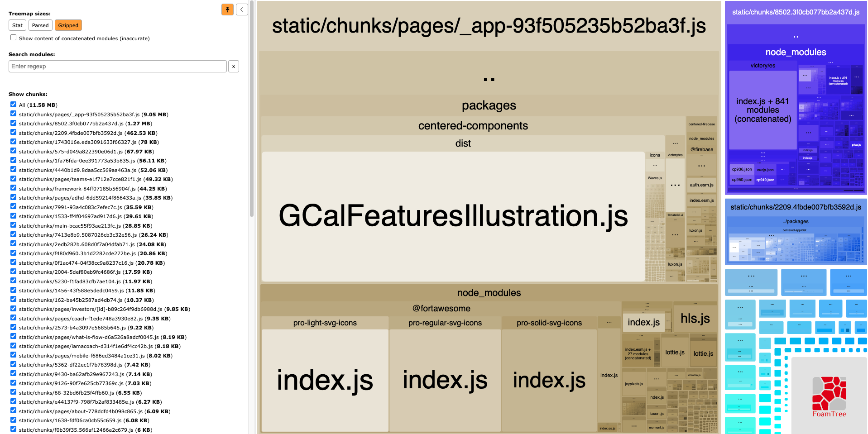
Task: Select the Parsed treemap size
Action: coord(40,25)
